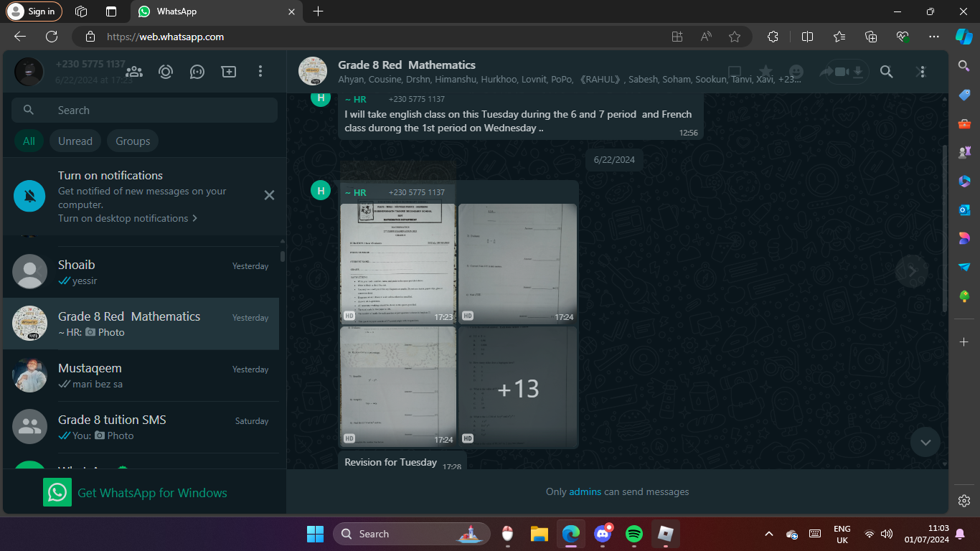This screenshot has width=980, height=551.
Task: Open the Edge sidebar Shopping tag icon
Action: 964,95
